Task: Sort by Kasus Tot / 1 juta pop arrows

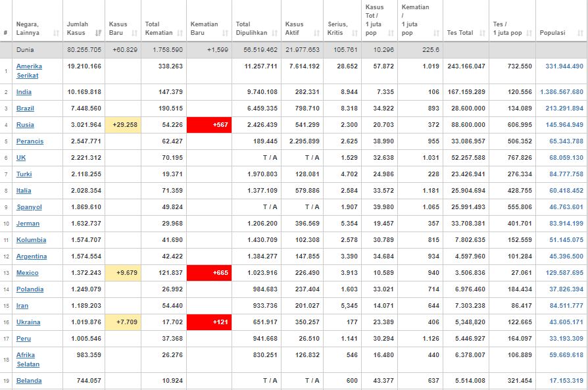Action: [x=391, y=33]
